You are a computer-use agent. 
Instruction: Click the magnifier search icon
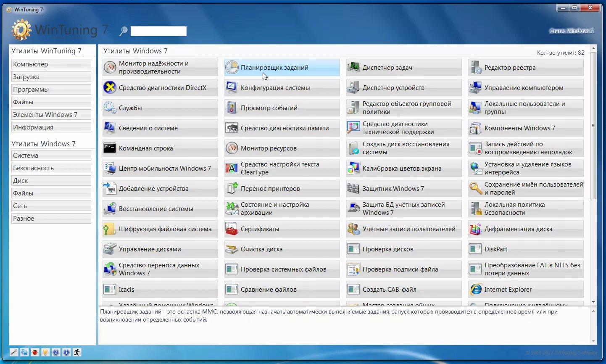pyautogui.click(x=124, y=31)
